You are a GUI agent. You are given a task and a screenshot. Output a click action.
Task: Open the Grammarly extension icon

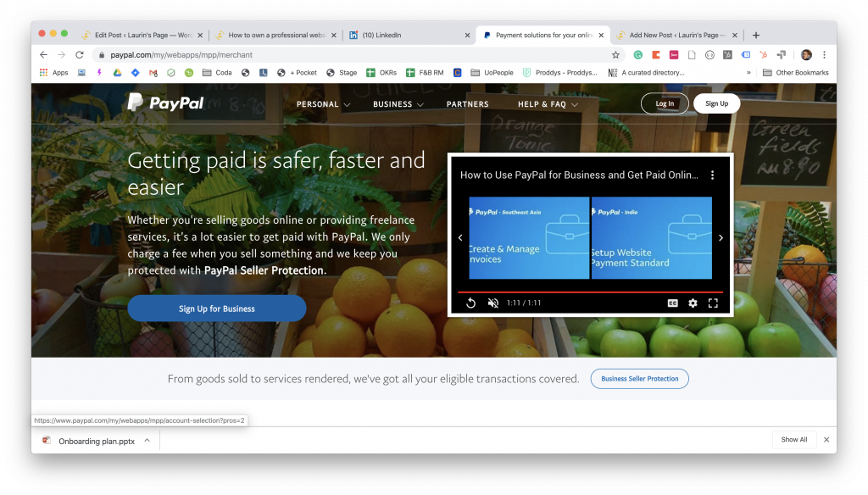tap(638, 55)
